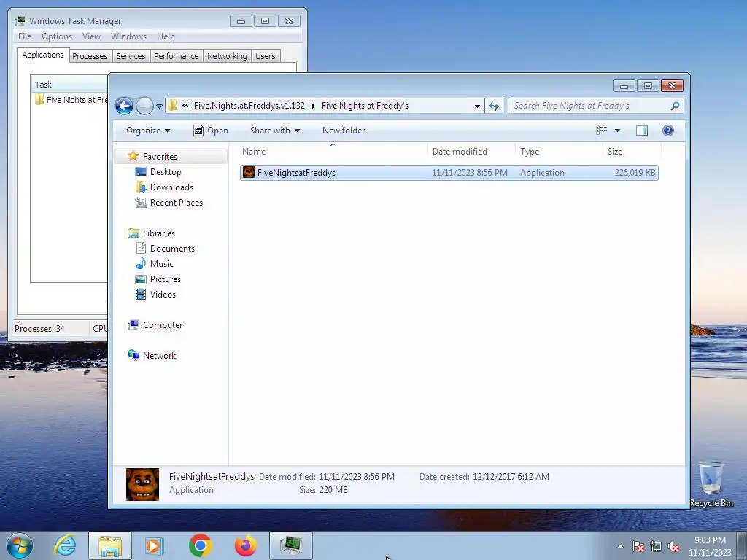
Task: Refresh the Five Nights at Freddy's folder
Action: pos(494,106)
